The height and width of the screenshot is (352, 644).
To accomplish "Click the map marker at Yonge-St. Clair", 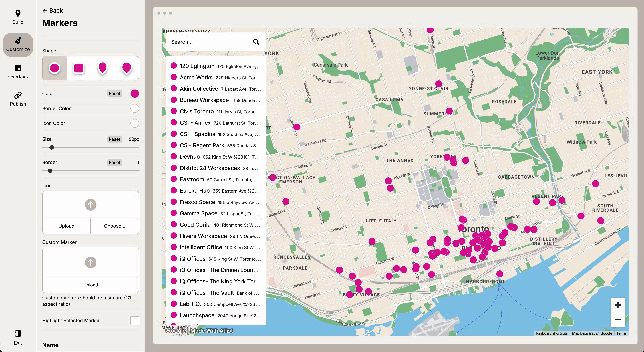I will point(438,84).
